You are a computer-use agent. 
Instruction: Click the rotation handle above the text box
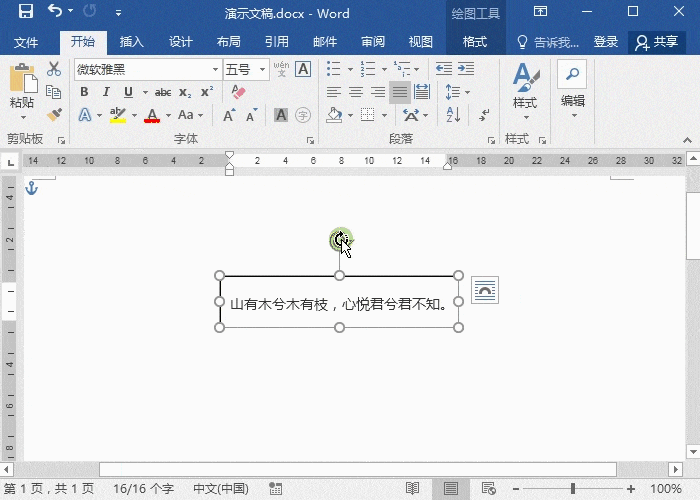coord(339,239)
